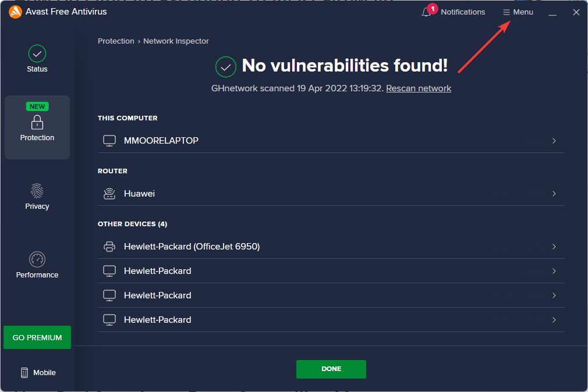The width and height of the screenshot is (588, 392).
Task: Click the Mobile phone icon
Action: (x=24, y=372)
